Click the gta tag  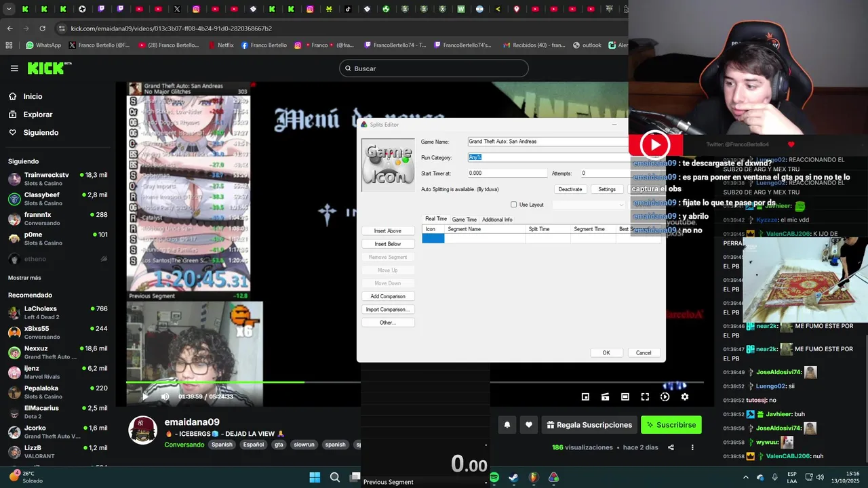point(279,445)
